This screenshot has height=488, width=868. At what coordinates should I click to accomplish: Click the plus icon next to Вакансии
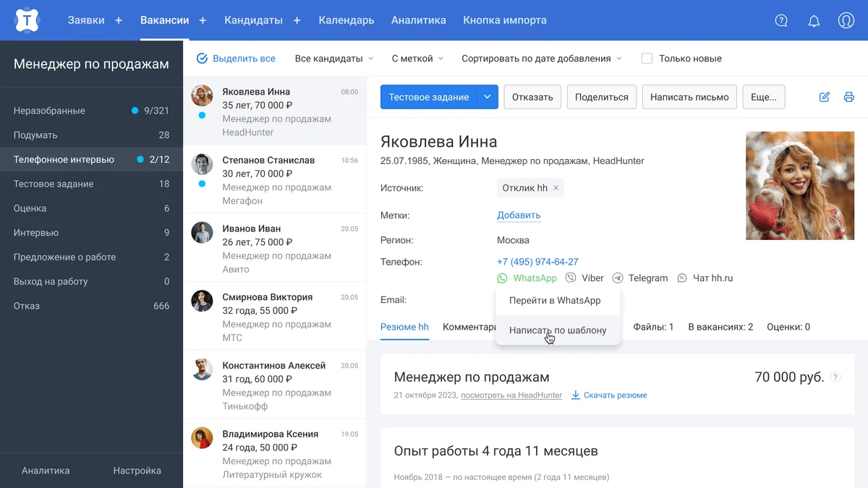coord(203,20)
